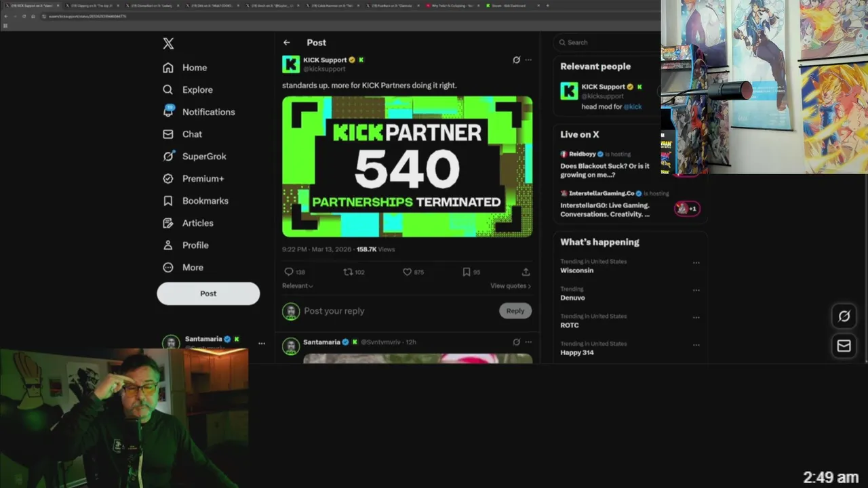Open Chat from the sidebar
868x488 pixels.
pos(182,134)
